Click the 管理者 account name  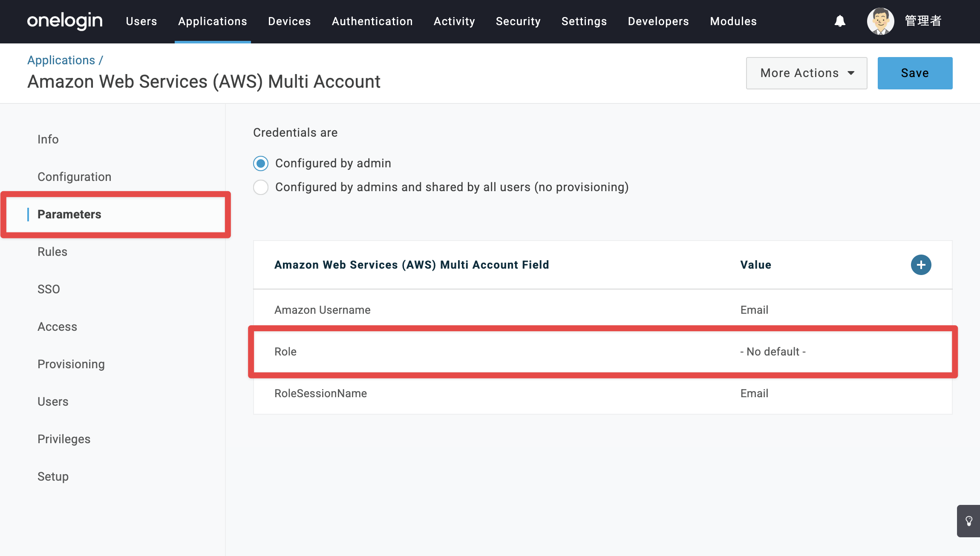point(923,21)
